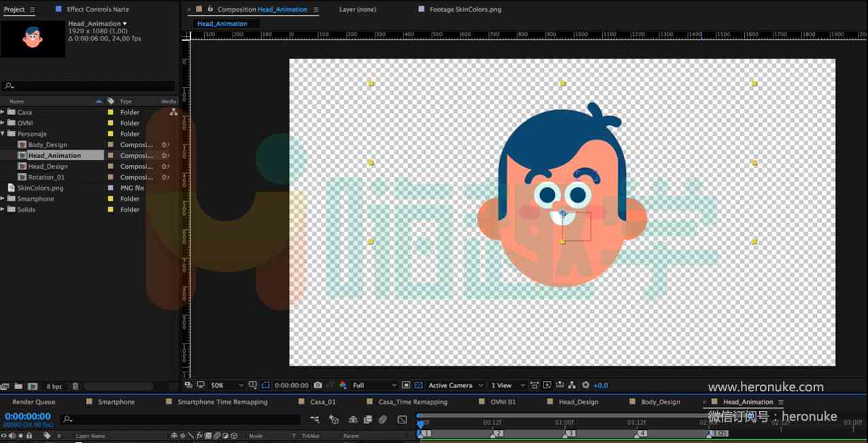Click the viewer monitor preview icon
The height and width of the screenshot is (443, 868).
pos(201,385)
